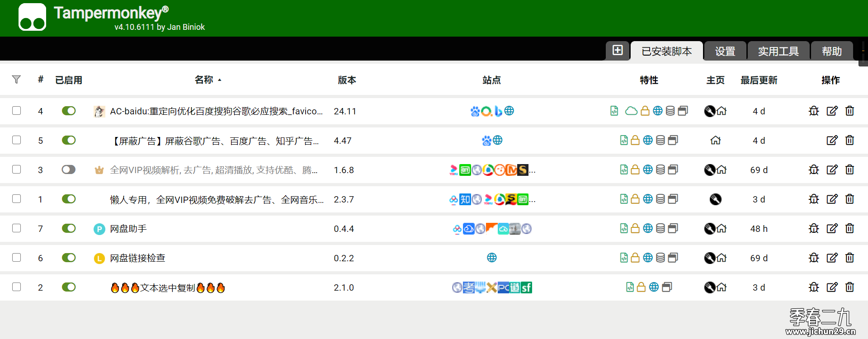Screen dimensions: 868x339
Task: Select checkbox for 全网VIP视频解析 row
Action: click(17, 169)
